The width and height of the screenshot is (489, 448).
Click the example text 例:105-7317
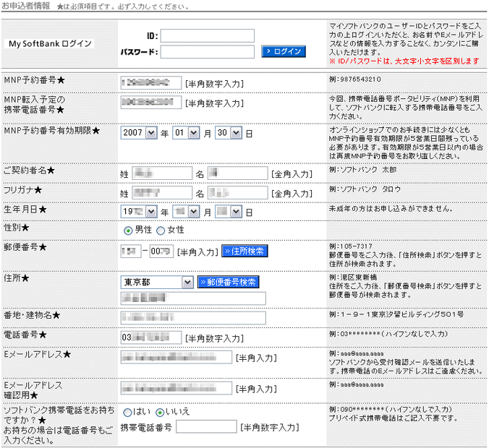pyautogui.click(x=351, y=246)
